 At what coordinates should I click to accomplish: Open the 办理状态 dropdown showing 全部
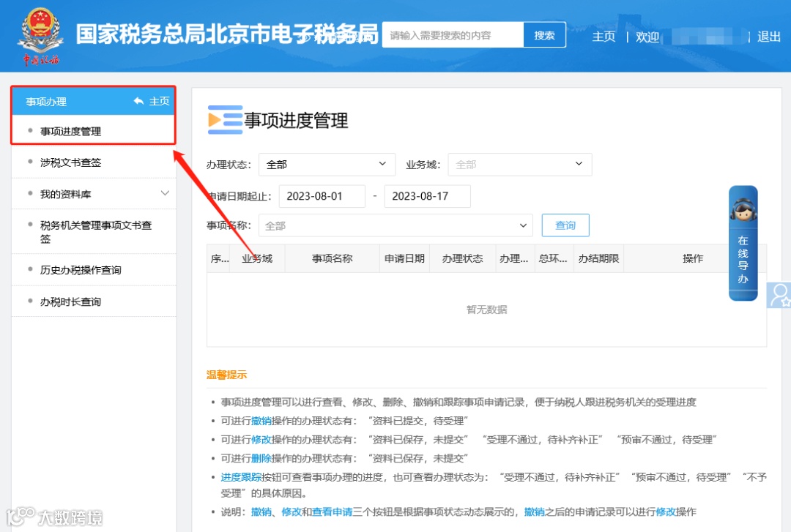point(327,165)
